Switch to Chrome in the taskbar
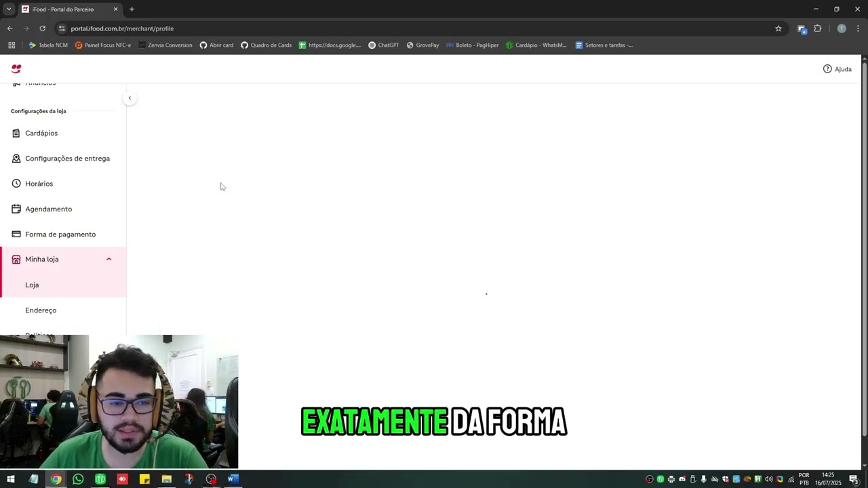Image resolution: width=868 pixels, height=488 pixels. pos(56,479)
